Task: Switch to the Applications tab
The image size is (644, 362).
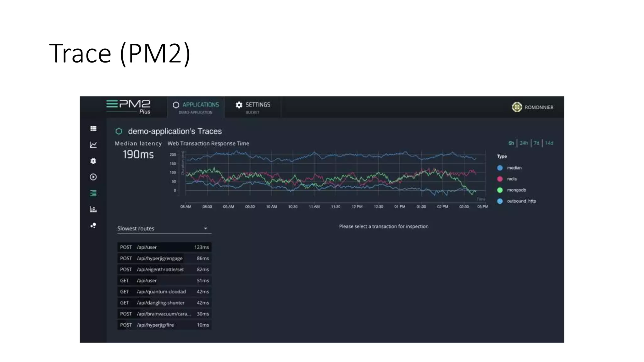Action: 196,107
